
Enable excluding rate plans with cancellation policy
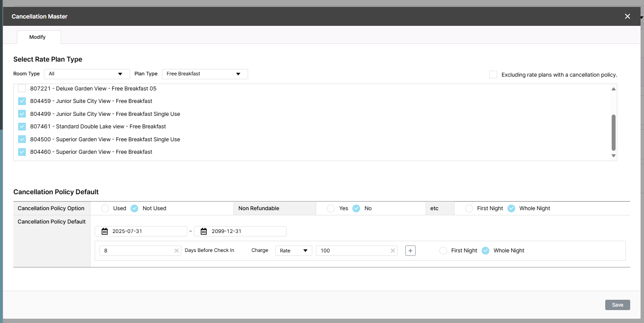coord(493,75)
